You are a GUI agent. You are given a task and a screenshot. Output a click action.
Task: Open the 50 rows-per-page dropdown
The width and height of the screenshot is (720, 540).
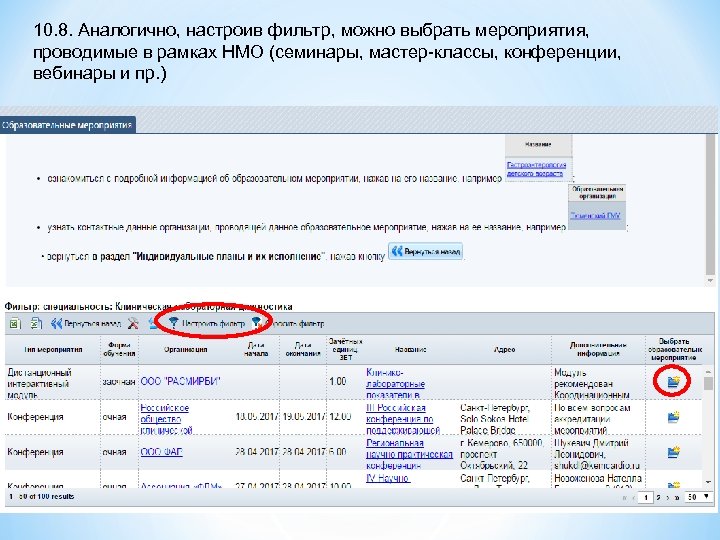click(x=698, y=497)
